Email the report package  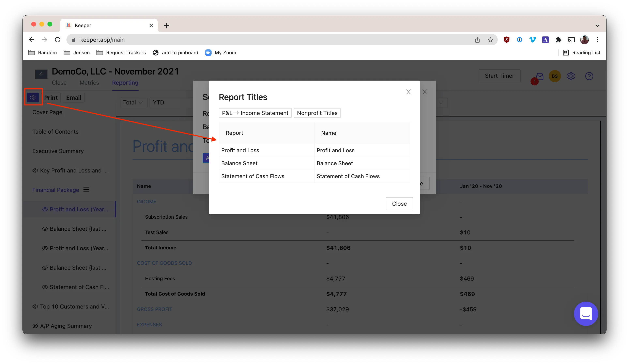click(x=74, y=98)
